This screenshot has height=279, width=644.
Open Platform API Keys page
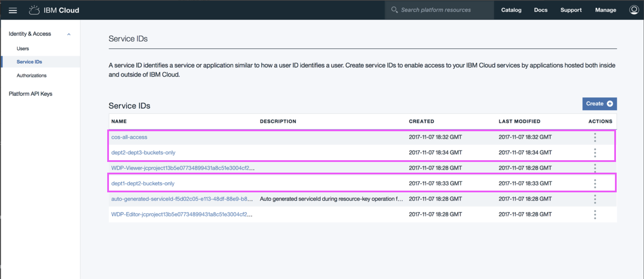click(x=30, y=94)
